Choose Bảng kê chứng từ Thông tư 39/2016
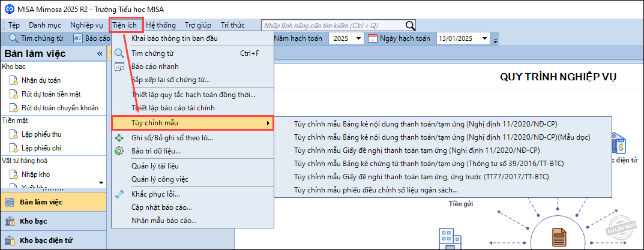644x250 pixels. pos(443,164)
